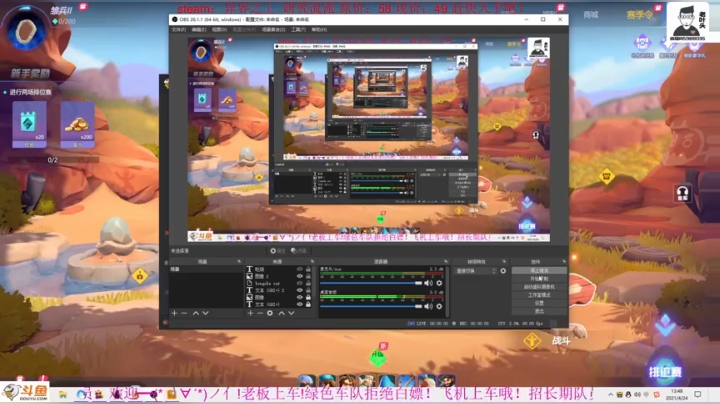Open OBS 设置 settings button

click(539, 303)
